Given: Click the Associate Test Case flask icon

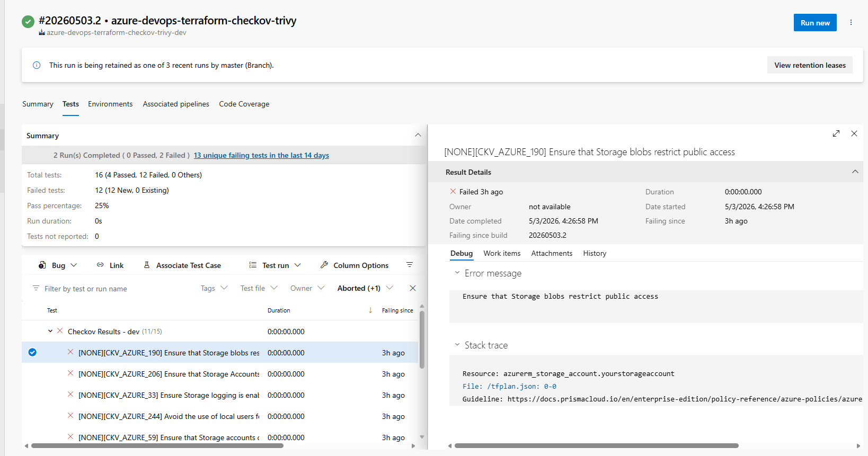Looking at the screenshot, I should (147, 265).
